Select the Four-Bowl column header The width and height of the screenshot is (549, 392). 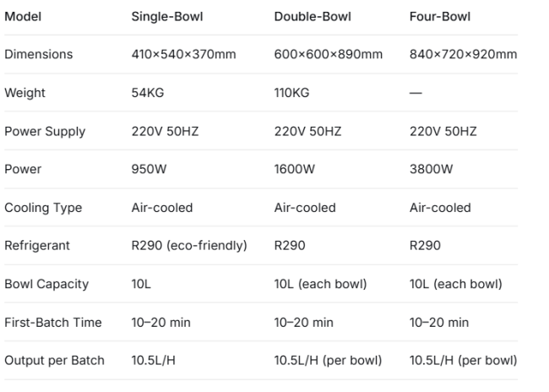(x=440, y=16)
